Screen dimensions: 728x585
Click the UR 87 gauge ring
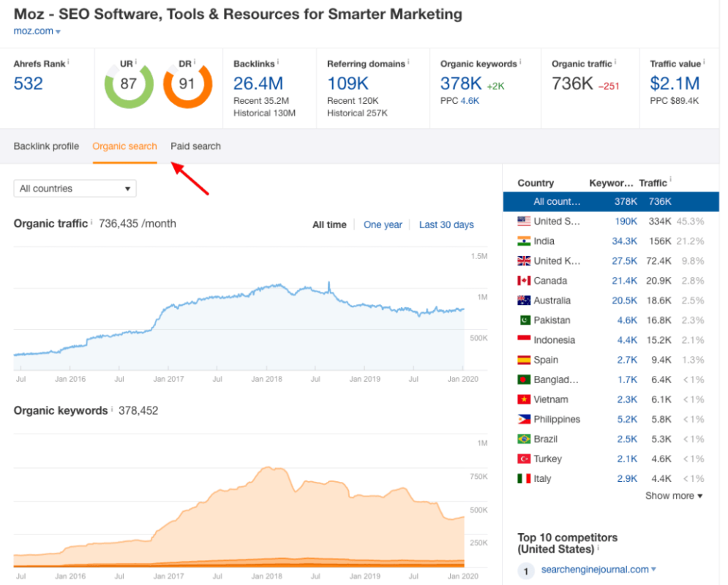(x=129, y=84)
